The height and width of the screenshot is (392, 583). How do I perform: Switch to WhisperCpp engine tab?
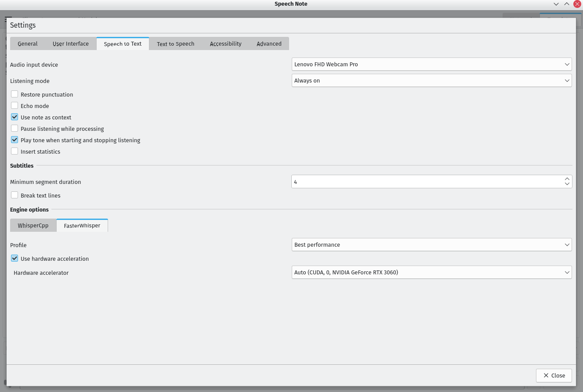point(33,225)
